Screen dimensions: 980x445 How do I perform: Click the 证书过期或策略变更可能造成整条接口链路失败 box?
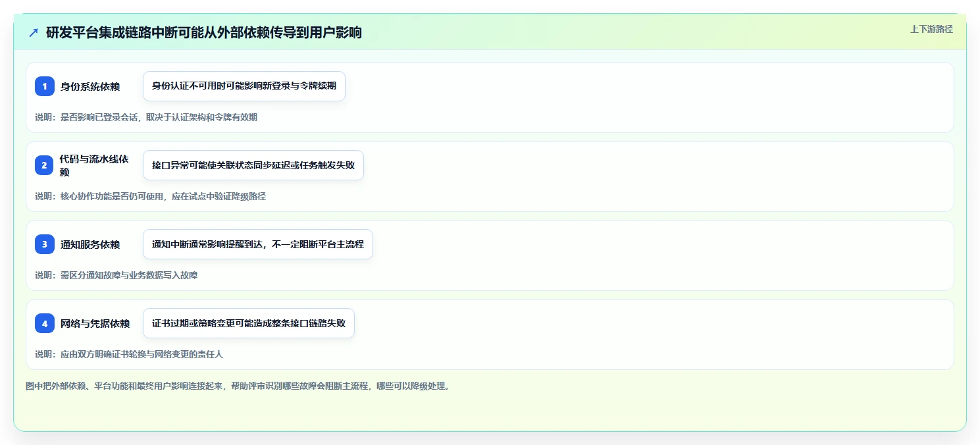[x=249, y=323]
